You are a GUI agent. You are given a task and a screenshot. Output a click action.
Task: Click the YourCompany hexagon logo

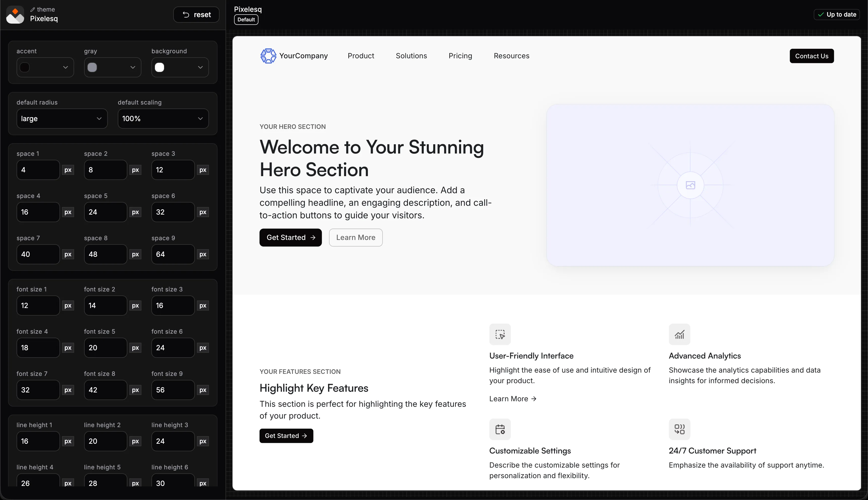pyautogui.click(x=268, y=56)
